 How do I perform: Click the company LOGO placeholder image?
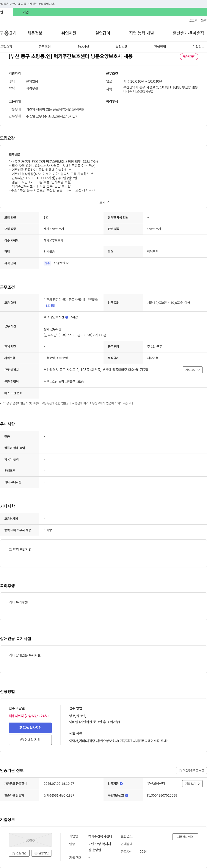click(x=30, y=840)
